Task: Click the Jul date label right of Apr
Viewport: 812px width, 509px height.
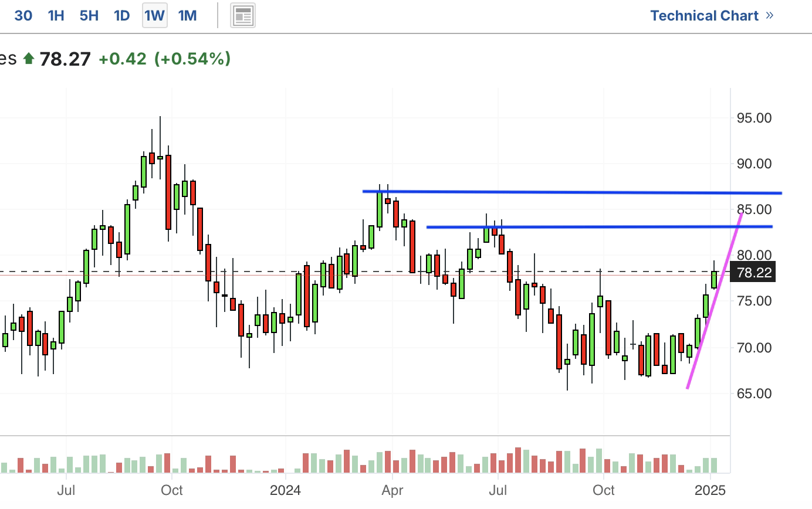Action: 498,490
